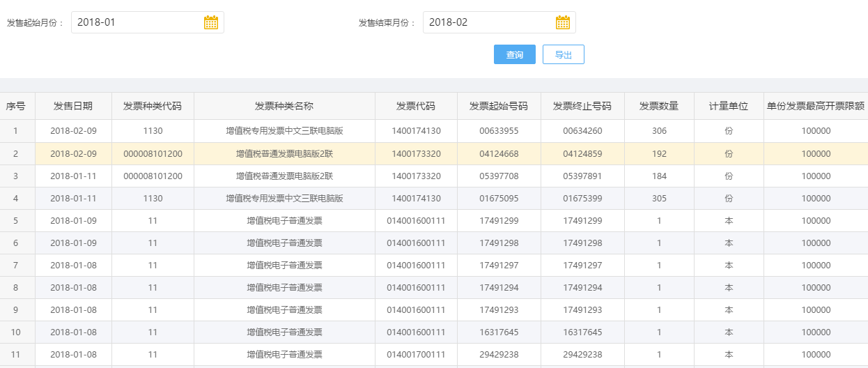Select row 2 type code 000008101200
868x368 pixels.
(153, 153)
